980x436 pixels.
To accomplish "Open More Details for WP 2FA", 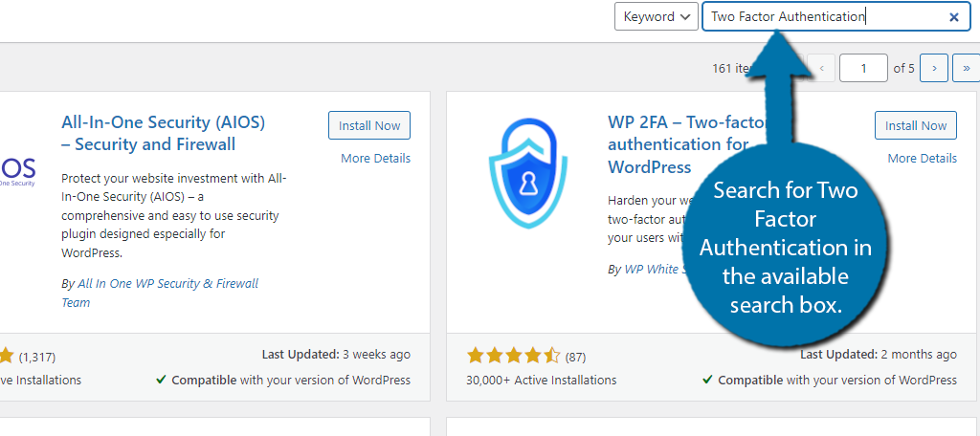I will tap(922, 158).
